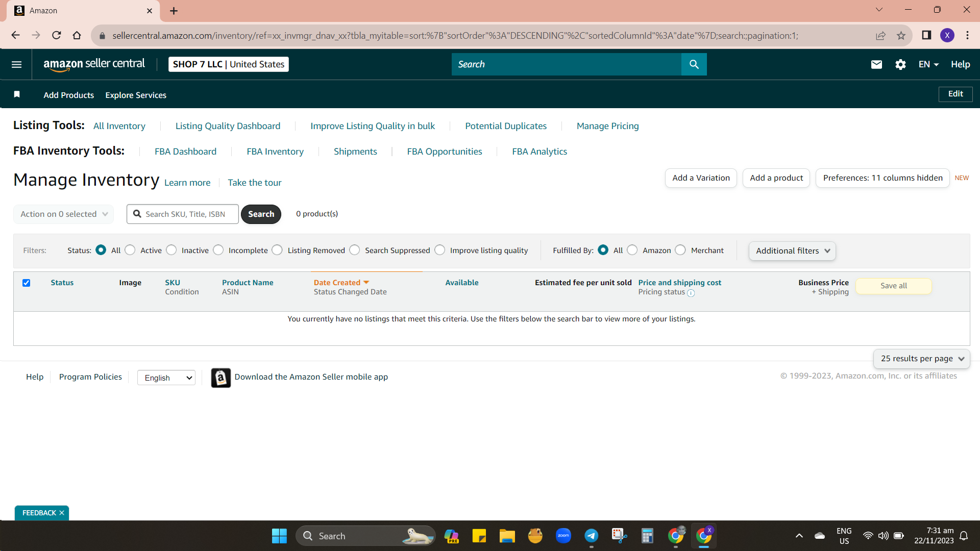Click the Add a product button
Viewport: 980px width, 551px height.
click(x=776, y=178)
